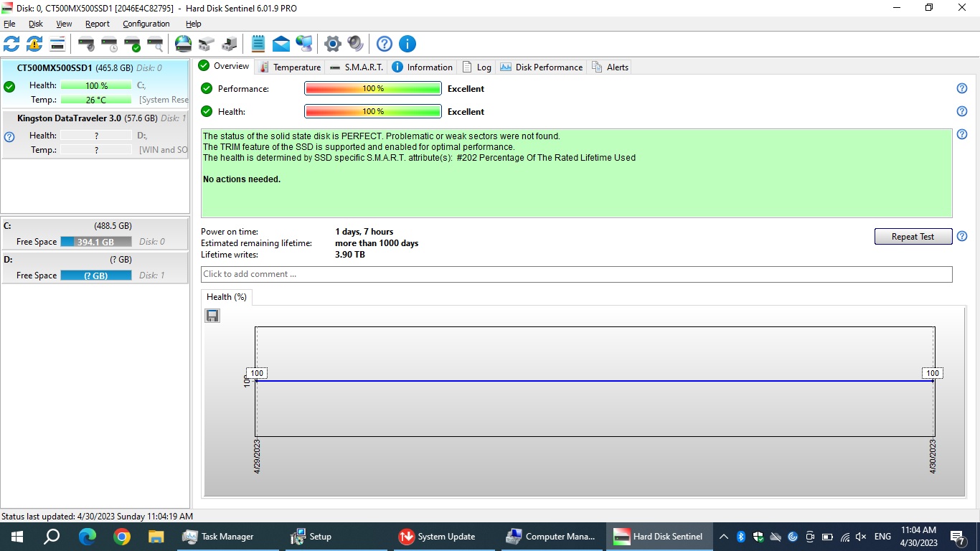980x551 pixels.
Task: Click the refresh icon with warning triangle
Action: (x=34, y=44)
